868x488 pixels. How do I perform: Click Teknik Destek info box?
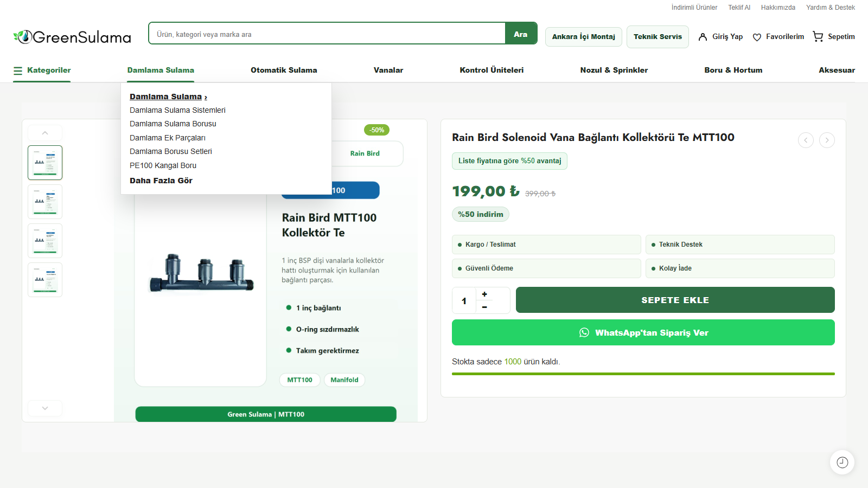point(740,245)
